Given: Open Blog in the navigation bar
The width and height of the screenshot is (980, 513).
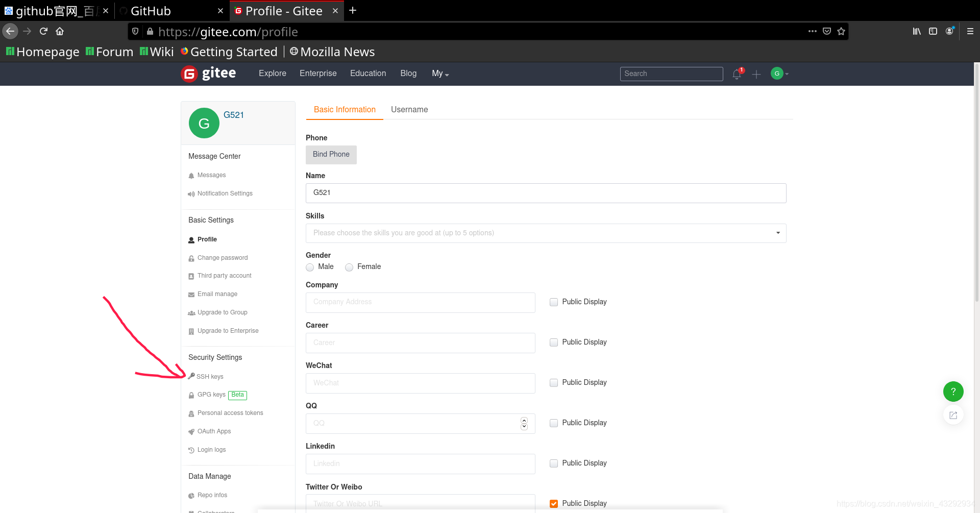Looking at the screenshot, I should 408,74.
